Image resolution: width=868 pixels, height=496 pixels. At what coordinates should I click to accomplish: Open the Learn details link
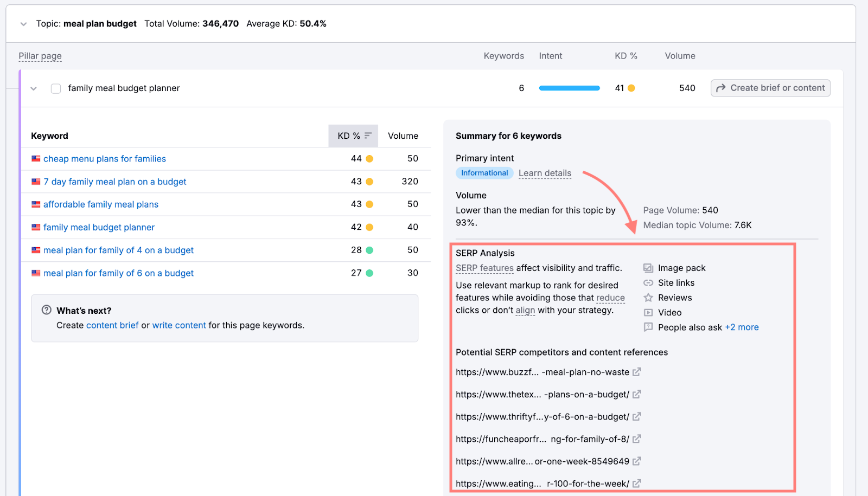(x=545, y=173)
